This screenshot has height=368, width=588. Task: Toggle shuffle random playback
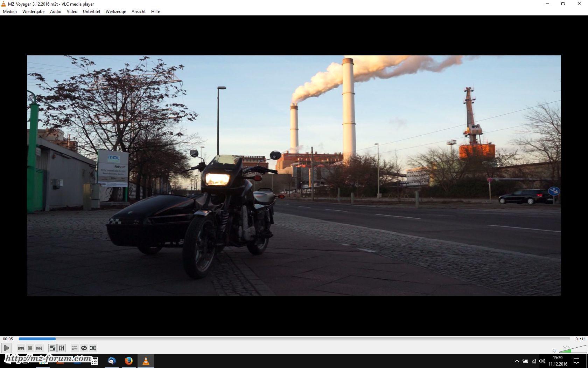[x=93, y=348]
